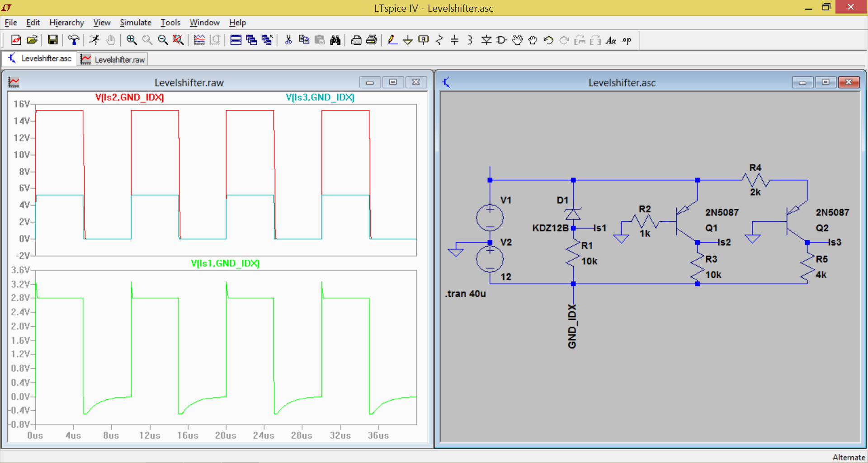Run the simulation with the running man icon
The height and width of the screenshot is (463, 868).
pyautogui.click(x=94, y=40)
